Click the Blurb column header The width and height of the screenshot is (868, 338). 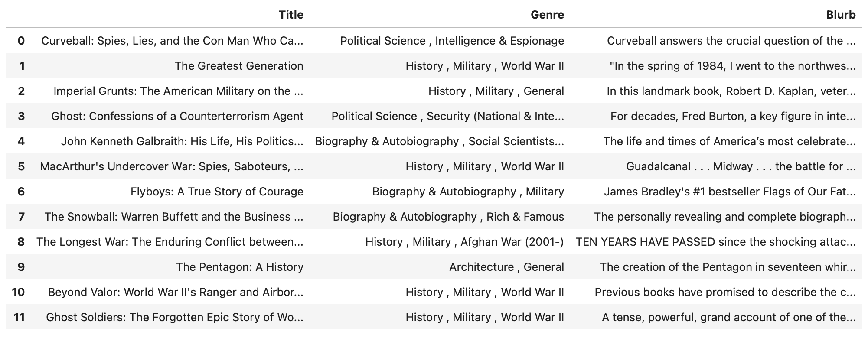click(840, 15)
